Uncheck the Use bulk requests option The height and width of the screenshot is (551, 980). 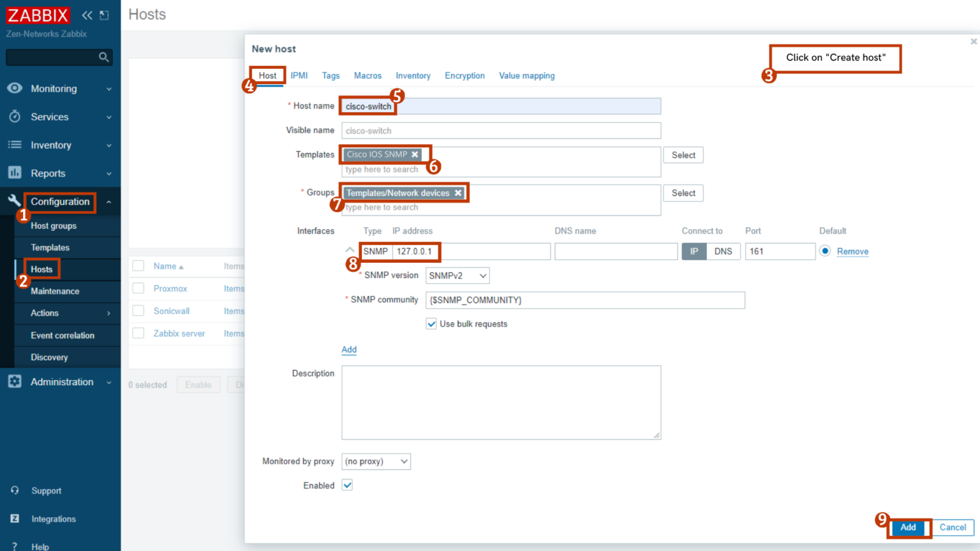(x=431, y=323)
